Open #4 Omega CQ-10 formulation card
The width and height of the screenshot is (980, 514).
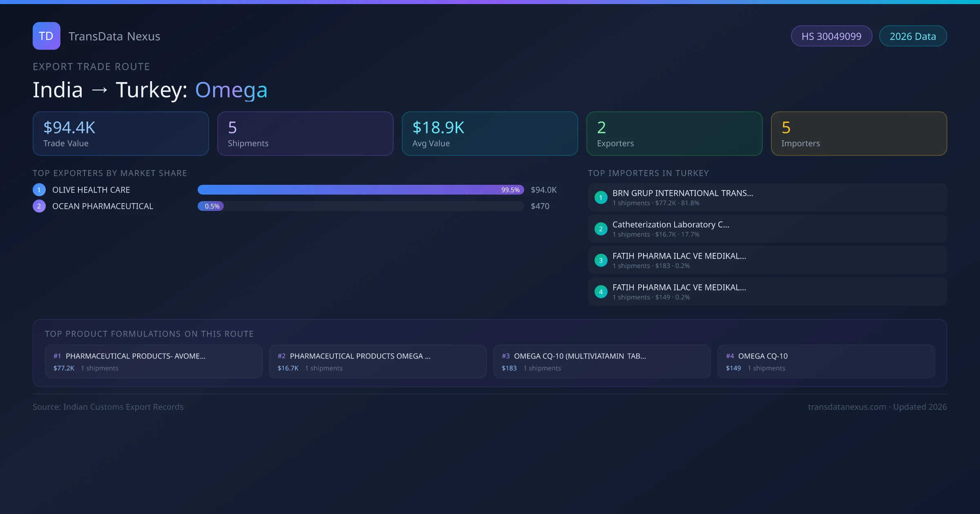click(826, 361)
